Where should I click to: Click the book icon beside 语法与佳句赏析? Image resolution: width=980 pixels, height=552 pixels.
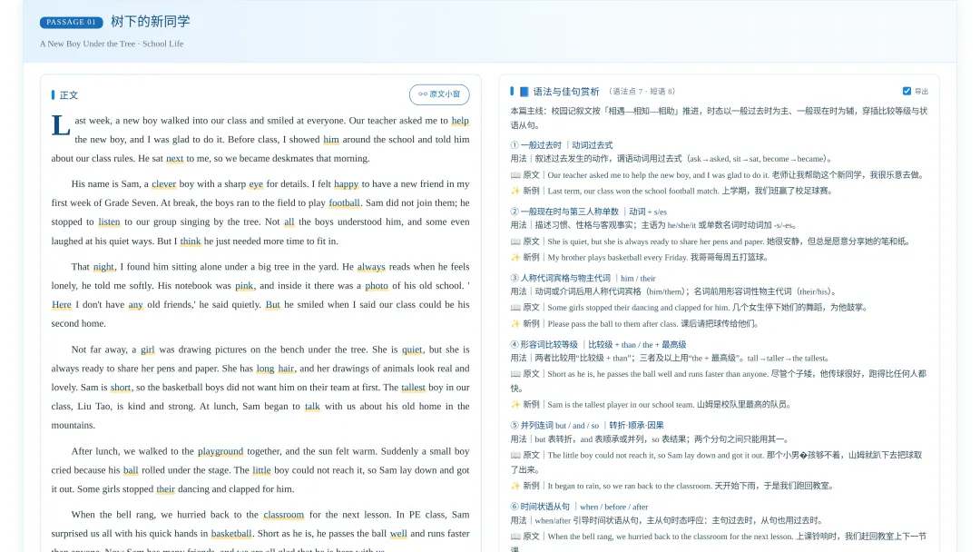(x=524, y=92)
